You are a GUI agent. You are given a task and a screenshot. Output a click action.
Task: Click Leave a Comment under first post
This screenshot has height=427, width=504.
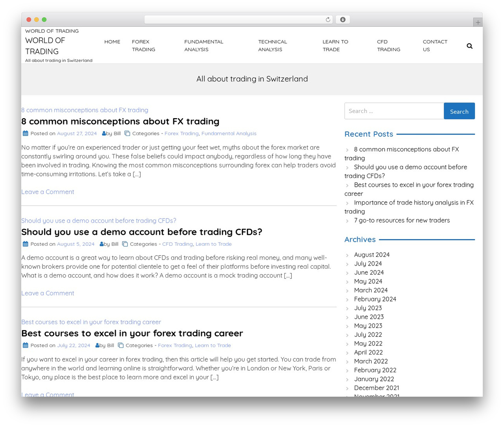coord(48,192)
